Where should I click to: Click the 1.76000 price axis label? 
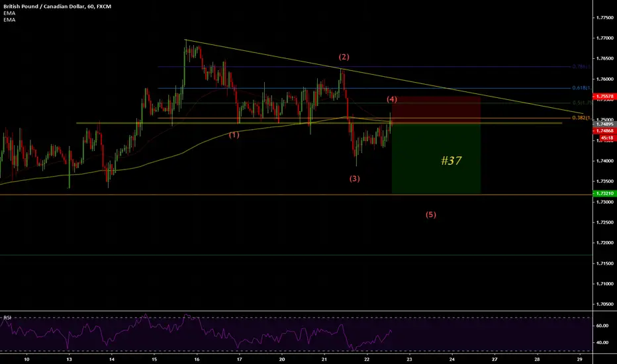[x=605, y=79]
